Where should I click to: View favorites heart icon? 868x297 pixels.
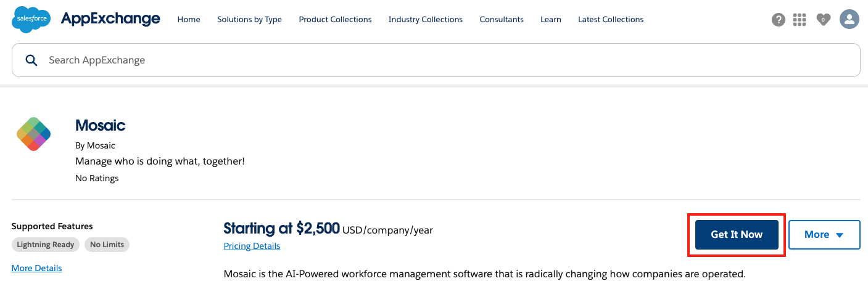(823, 20)
